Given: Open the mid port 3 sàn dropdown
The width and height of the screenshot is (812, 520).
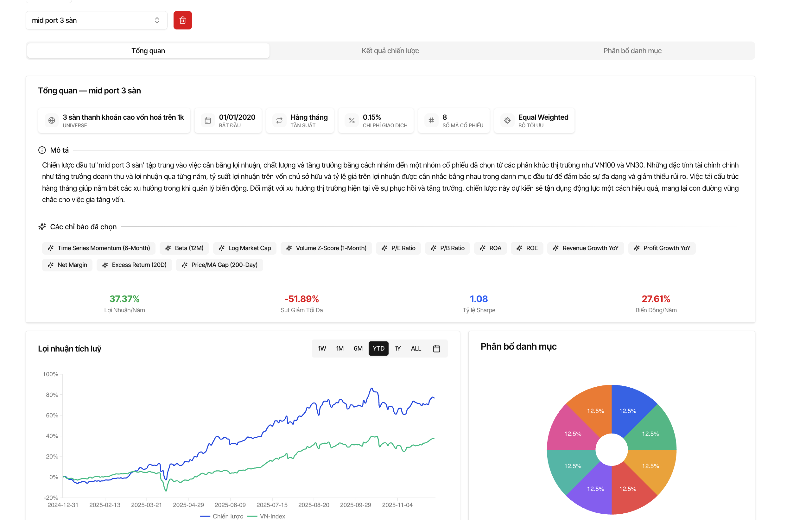Looking at the screenshot, I should click(x=96, y=20).
